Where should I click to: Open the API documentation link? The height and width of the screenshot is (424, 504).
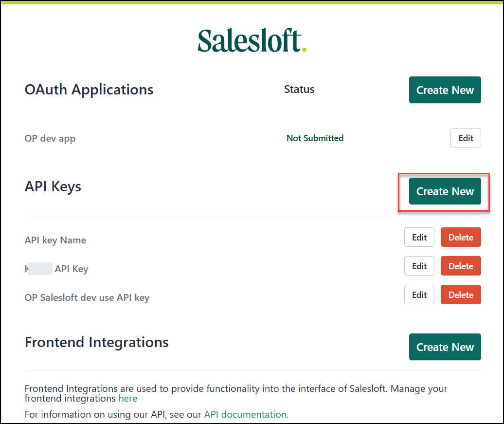point(245,414)
